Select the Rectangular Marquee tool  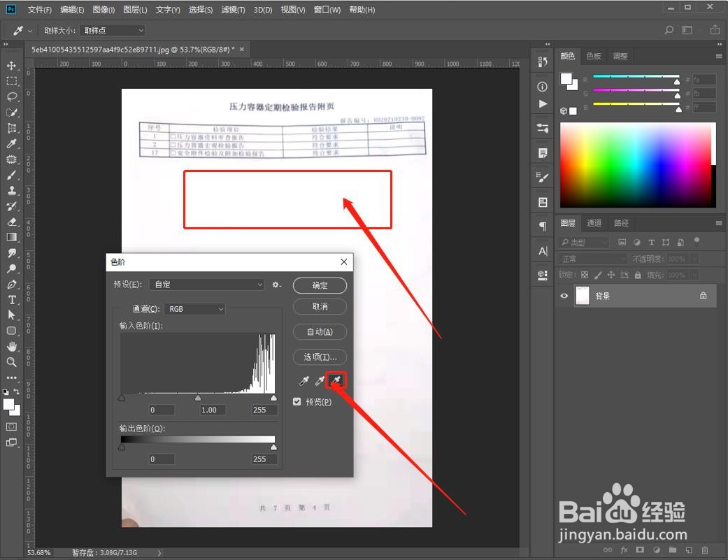tap(12, 81)
